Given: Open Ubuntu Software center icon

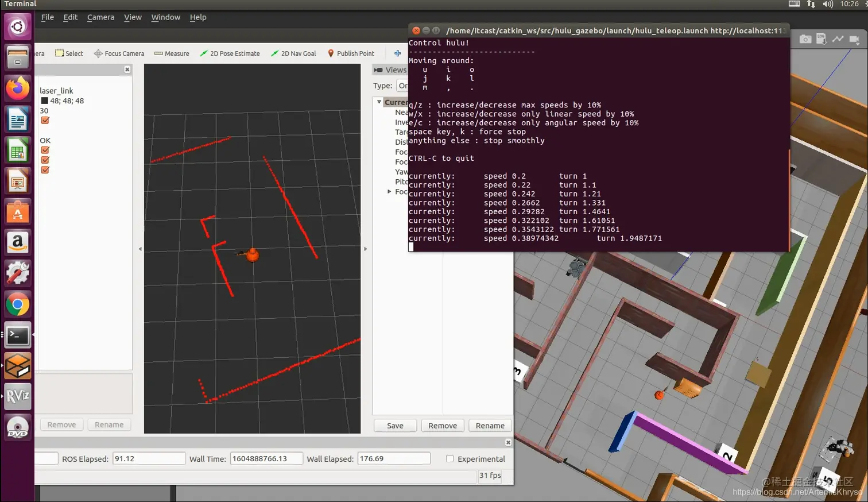Looking at the screenshot, I should (18, 212).
